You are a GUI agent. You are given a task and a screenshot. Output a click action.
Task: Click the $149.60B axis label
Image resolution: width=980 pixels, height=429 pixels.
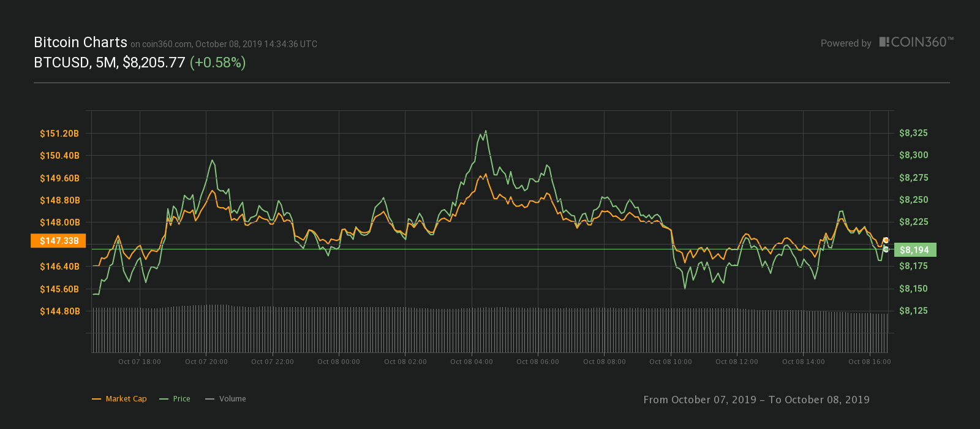coord(59,178)
